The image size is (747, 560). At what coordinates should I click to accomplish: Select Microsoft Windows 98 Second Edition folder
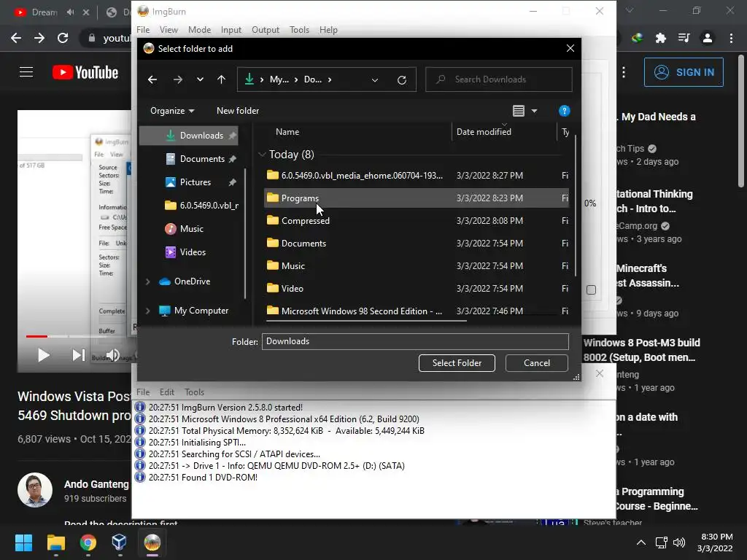pos(417,311)
